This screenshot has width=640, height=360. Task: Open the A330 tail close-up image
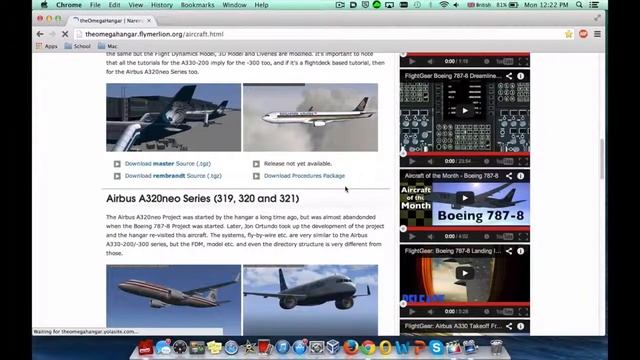173,118
